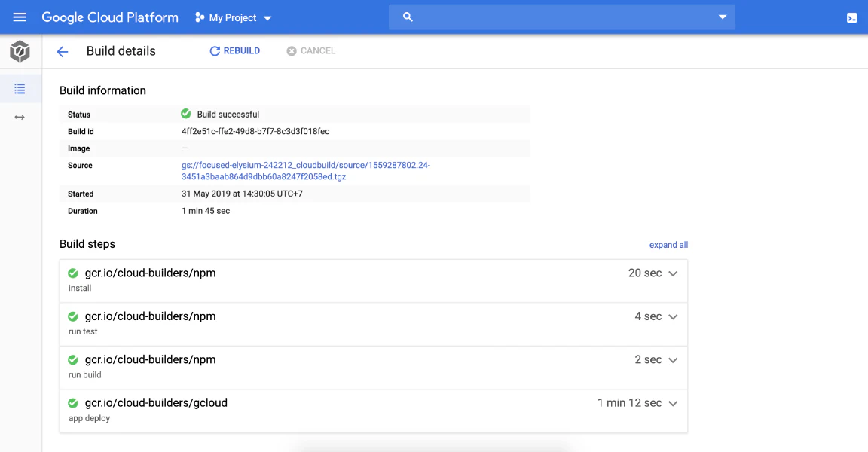Click gcr.io/cloud-builders/gcloud step name
This screenshot has width=868, height=452.
tap(156, 403)
